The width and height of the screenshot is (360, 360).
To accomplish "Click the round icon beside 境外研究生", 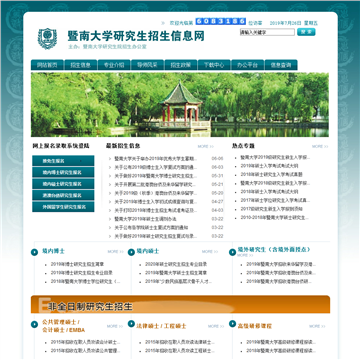I will click(232, 252).
